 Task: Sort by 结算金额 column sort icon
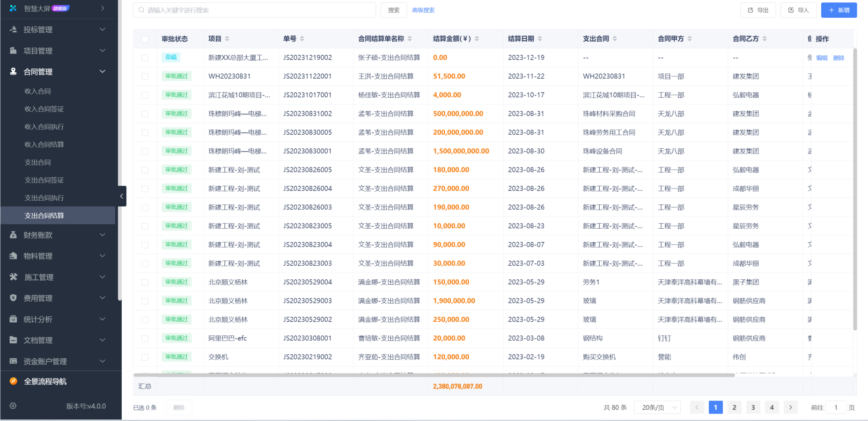(477, 39)
